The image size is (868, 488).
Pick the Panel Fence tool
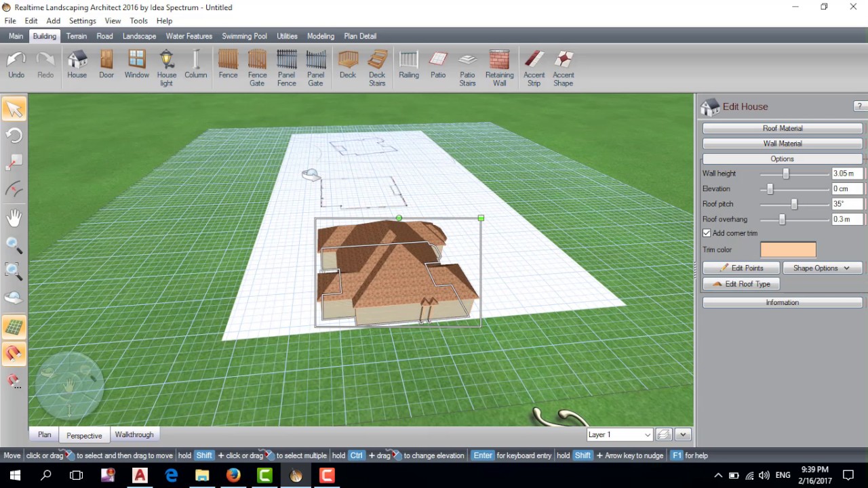point(286,68)
